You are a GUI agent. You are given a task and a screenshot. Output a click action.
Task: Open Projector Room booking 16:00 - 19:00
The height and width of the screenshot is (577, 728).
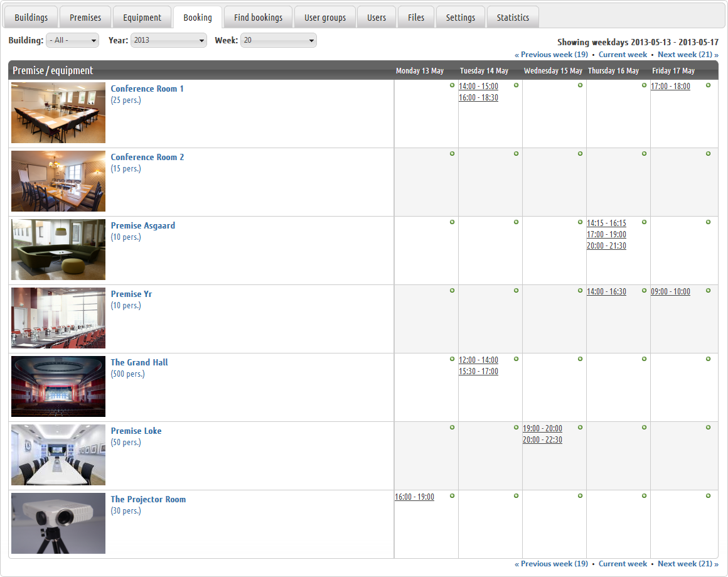[414, 497]
